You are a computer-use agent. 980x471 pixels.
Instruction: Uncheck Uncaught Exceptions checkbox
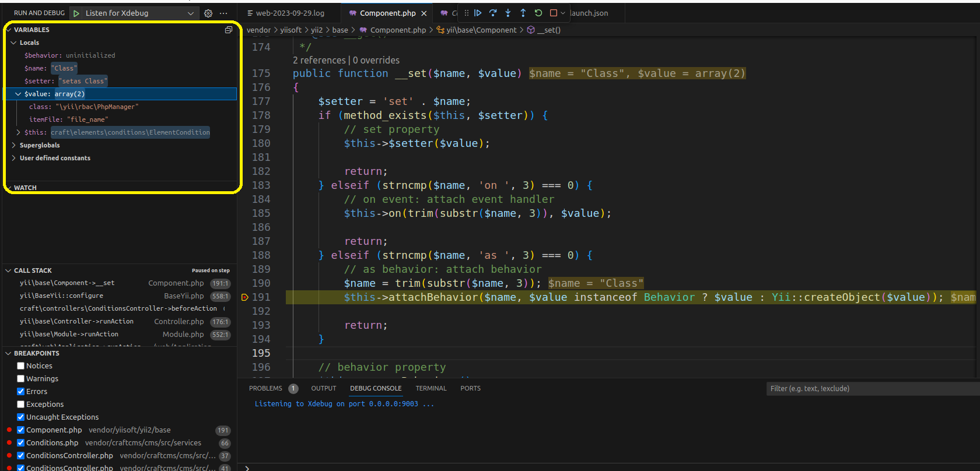pyautogui.click(x=21, y=417)
